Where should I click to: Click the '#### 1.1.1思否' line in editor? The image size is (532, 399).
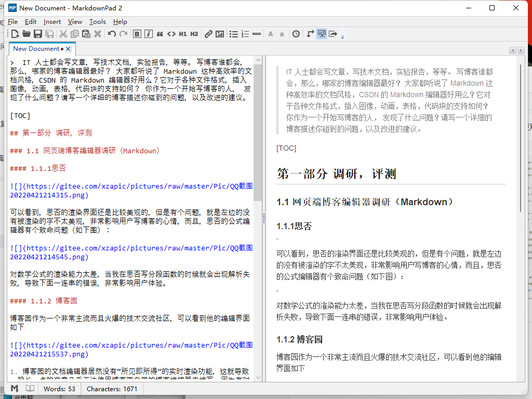(37, 168)
